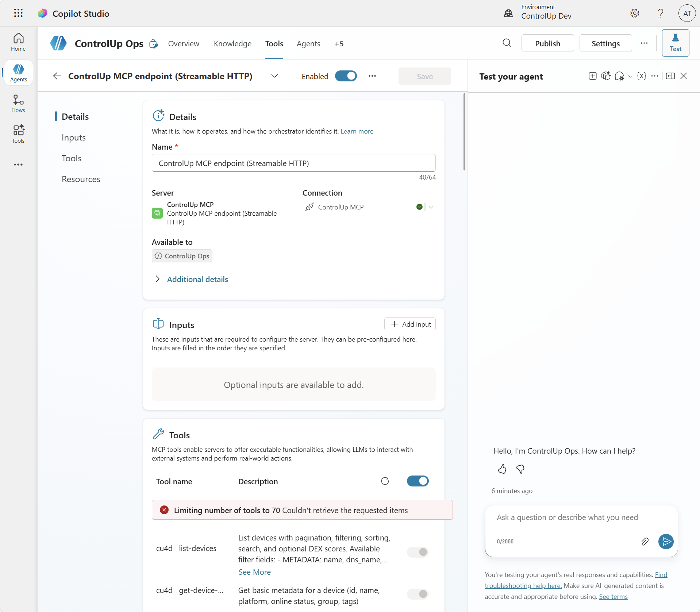This screenshot has height=612, width=700.
Task: Click the Test button
Action: point(676,43)
